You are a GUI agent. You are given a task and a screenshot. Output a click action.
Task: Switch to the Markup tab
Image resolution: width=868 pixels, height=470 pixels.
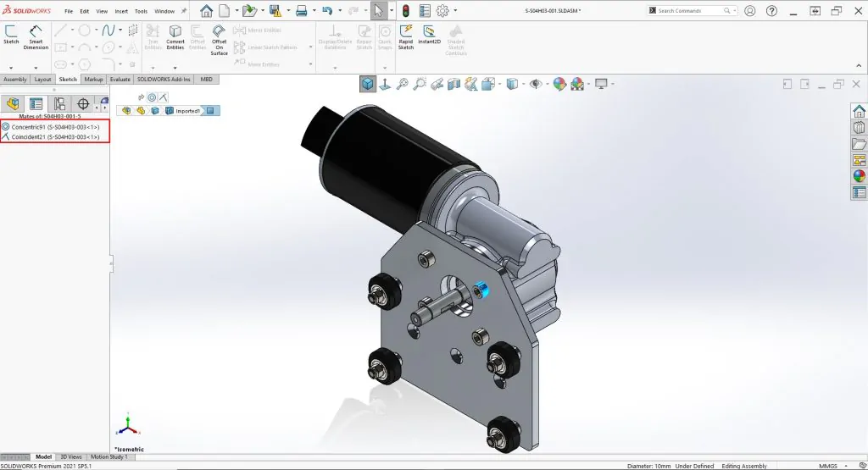click(93, 79)
